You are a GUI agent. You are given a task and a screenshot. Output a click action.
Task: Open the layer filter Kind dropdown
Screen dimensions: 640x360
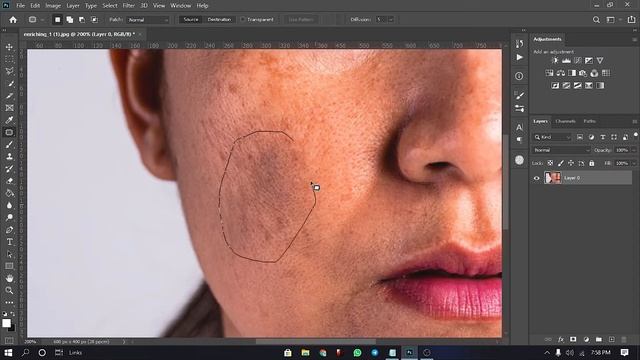(x=552, y=137)
